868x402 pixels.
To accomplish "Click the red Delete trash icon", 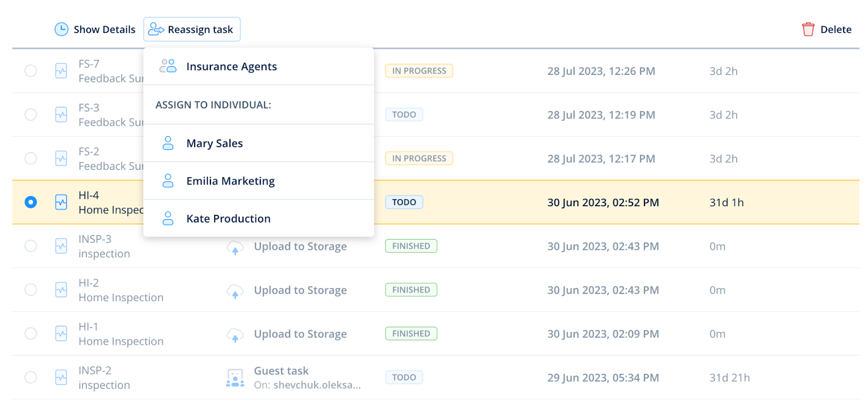I will point(808,29).
